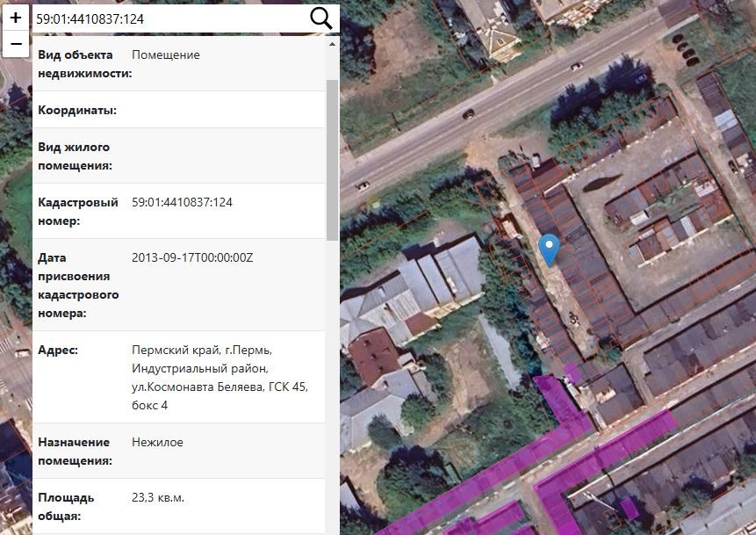The width and height of the screenshot is (756, 535).
Task: Zoom out the map with minus button
Action: pos(16,44)
